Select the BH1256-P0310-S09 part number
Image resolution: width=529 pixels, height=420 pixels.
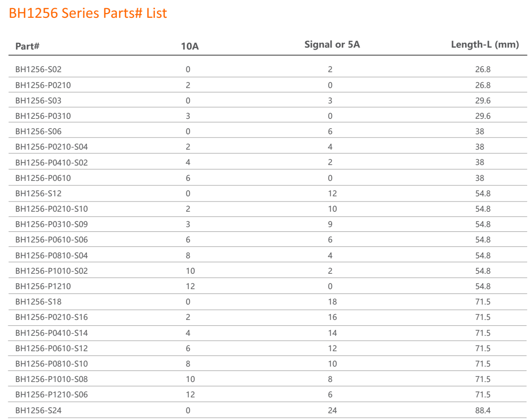click(x=52, y=224)
